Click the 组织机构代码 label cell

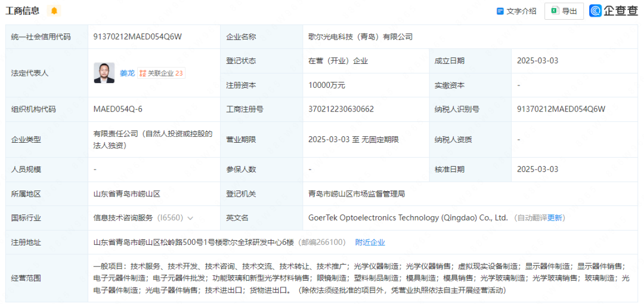47,109
